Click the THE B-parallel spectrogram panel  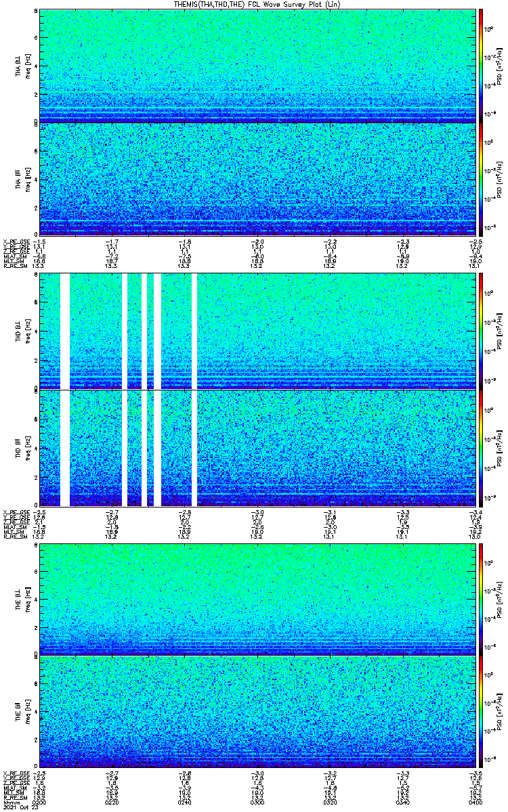(x=257, y=711)
